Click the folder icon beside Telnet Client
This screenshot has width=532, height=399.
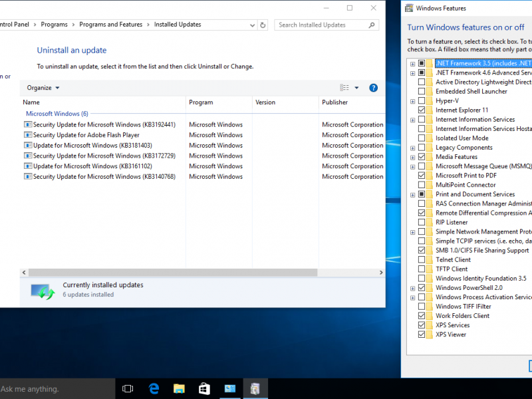pyautogui.click(x=429, y=259)
